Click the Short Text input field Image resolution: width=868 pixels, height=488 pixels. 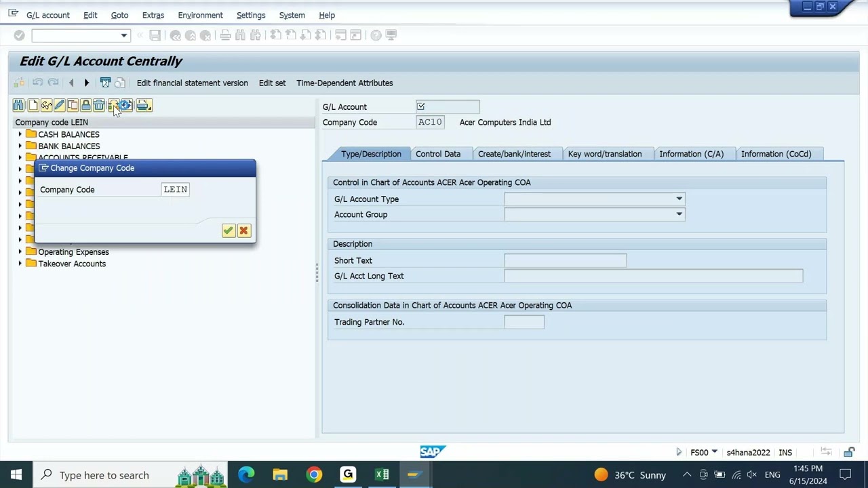[x=565, y=260]
